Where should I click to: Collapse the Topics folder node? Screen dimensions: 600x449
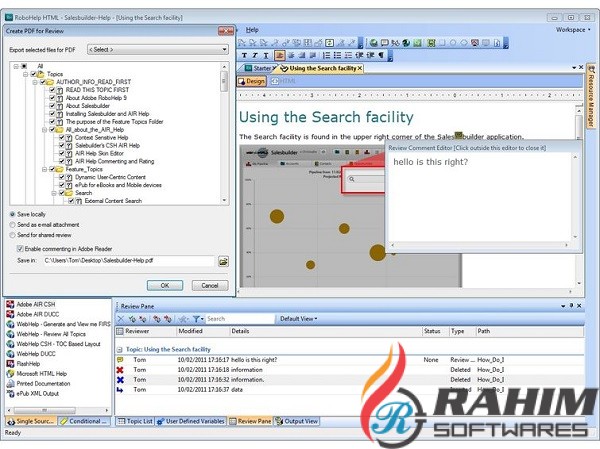click(x=25, y=74)
